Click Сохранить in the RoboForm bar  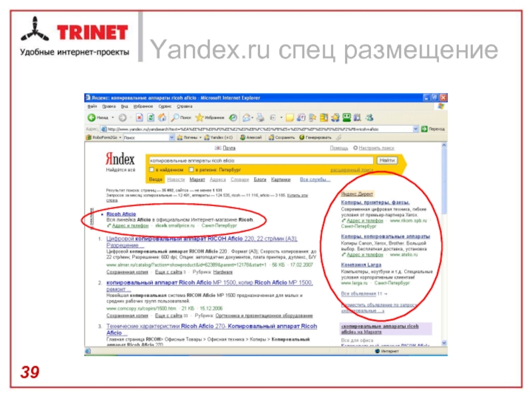pyautogui.click(x=281, y=138)
